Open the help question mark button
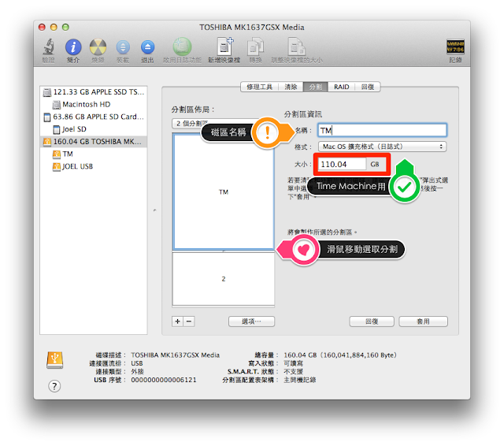The width and height of the screenshot is (504, 446). 54,386
